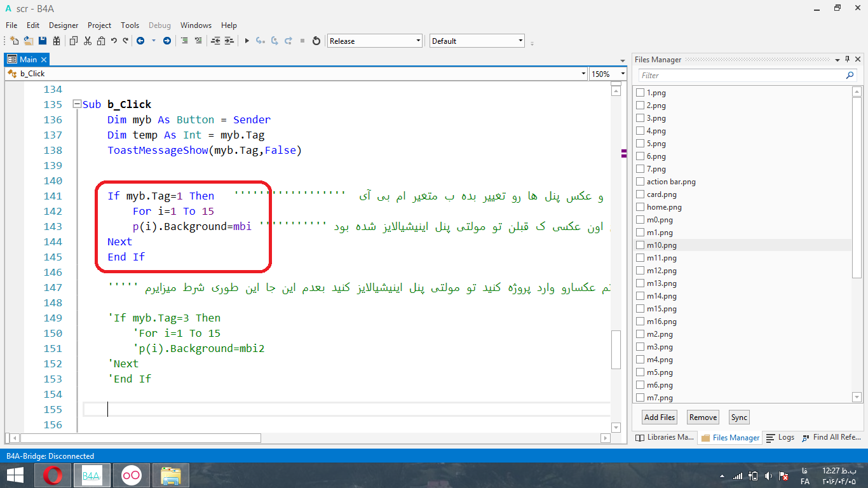The height and width of the screenshot is (488, 868).
Task: Open the Designer menu
Action: coord(64,25)
